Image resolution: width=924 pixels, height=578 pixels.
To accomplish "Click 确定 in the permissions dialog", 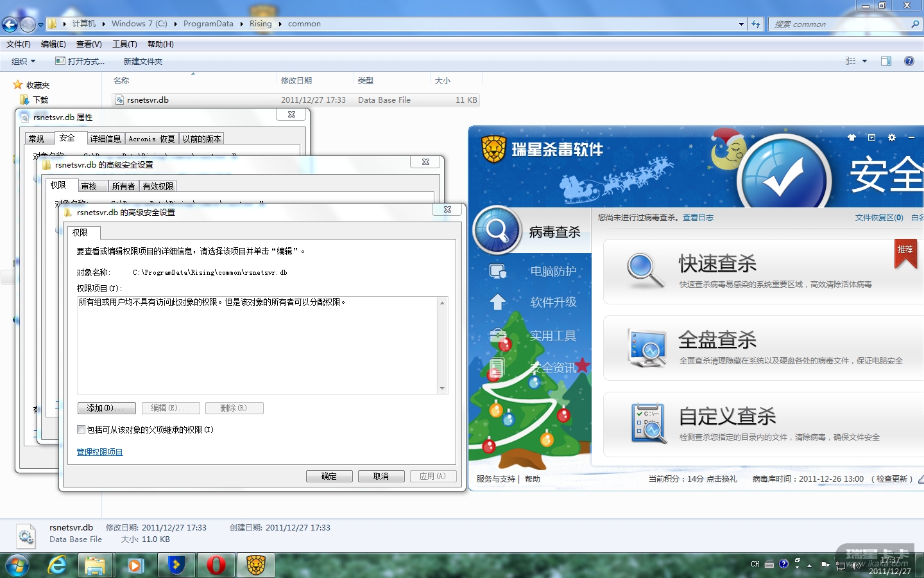I will pyautogui.click(x=329, y=476).
